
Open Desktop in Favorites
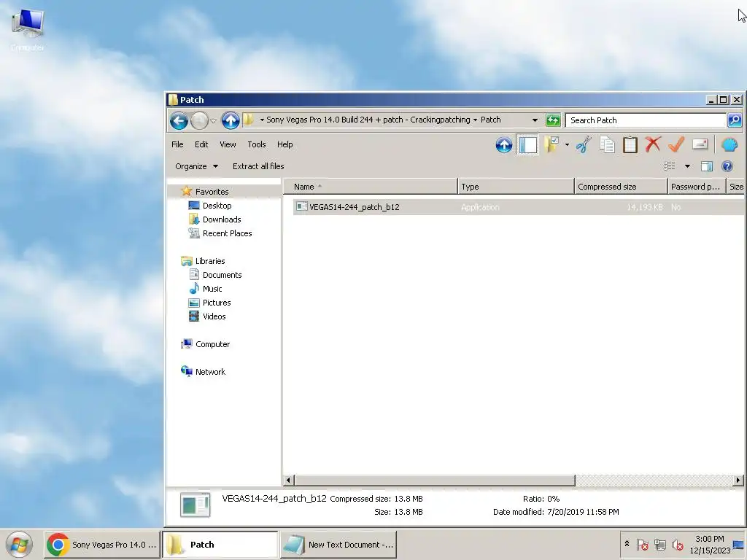pos(217,206)
